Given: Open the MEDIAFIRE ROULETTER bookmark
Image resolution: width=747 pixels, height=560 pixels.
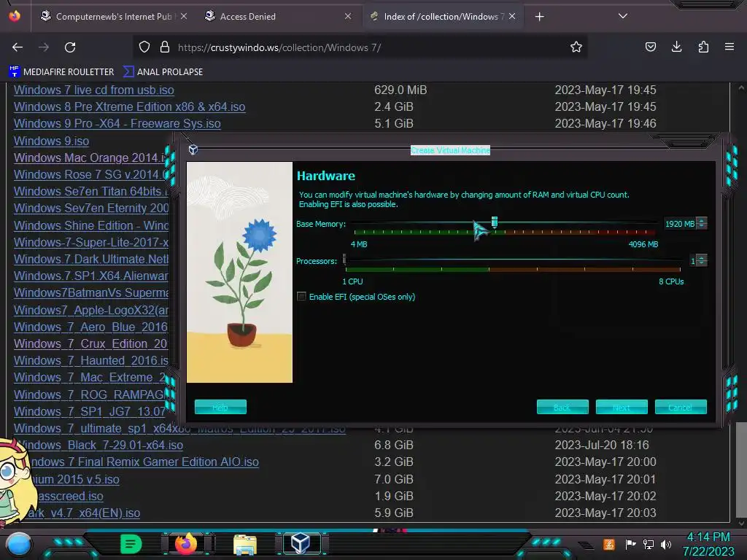Looking at the screenshot, I should [x=62, y=72].
